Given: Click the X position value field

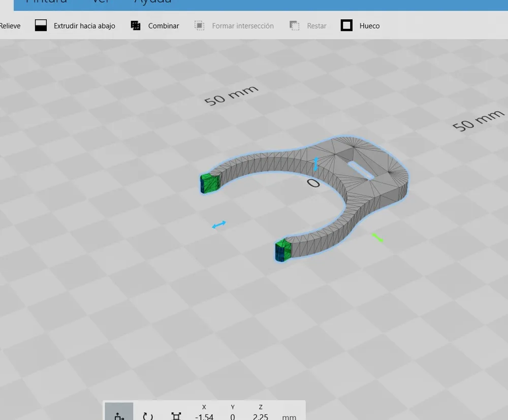Looking at the screenshot, I should click(204, 416).
